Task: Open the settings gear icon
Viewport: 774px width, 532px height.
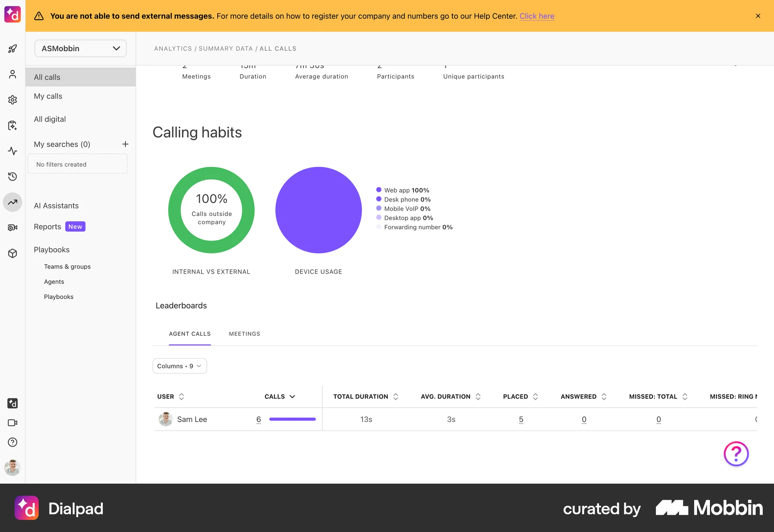Action: click(x=12, y=100)
